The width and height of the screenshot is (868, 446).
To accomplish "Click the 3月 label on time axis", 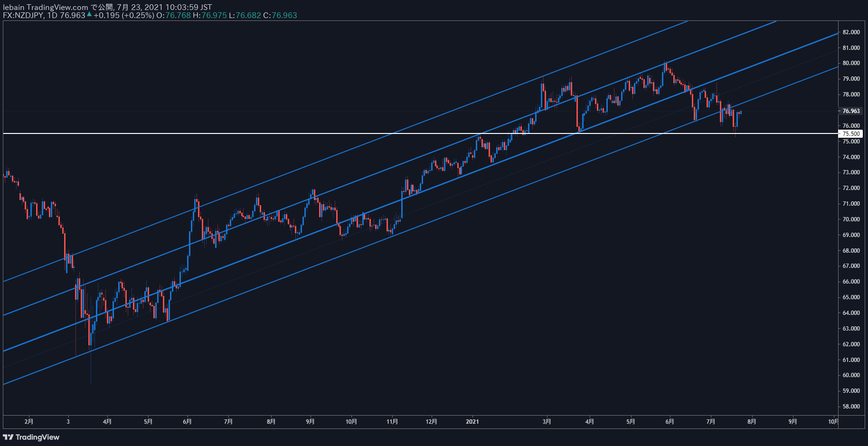I will [x=547, y=421].
